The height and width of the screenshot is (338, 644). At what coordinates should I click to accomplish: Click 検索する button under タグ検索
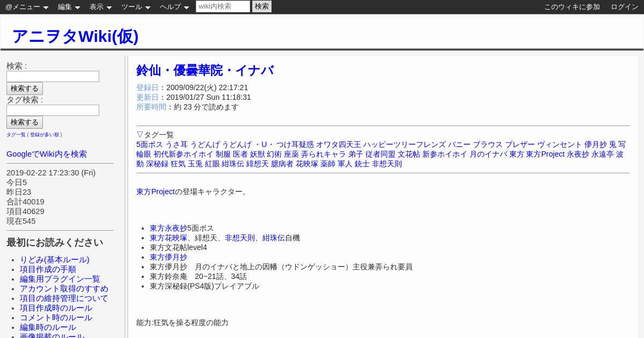(25, 122)
